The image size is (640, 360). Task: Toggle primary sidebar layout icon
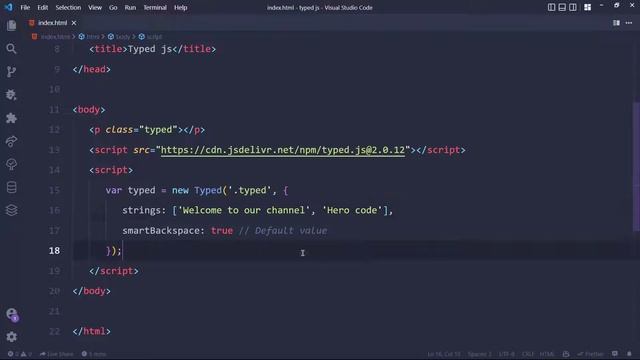pos(551,7)
